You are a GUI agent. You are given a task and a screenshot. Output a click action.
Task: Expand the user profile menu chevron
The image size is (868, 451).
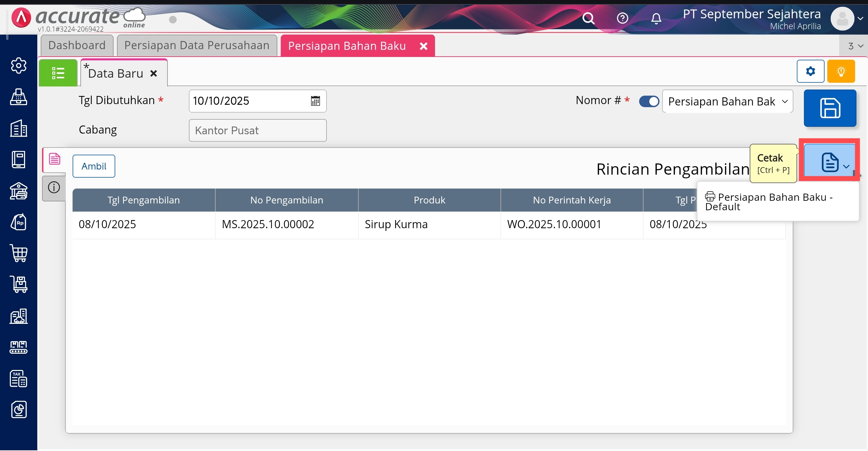click(861, 19)
